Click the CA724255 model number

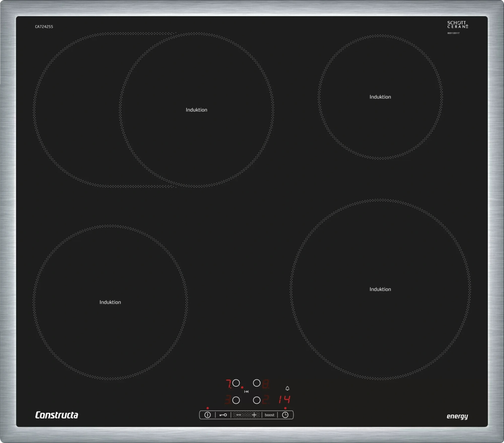point(44,27)
